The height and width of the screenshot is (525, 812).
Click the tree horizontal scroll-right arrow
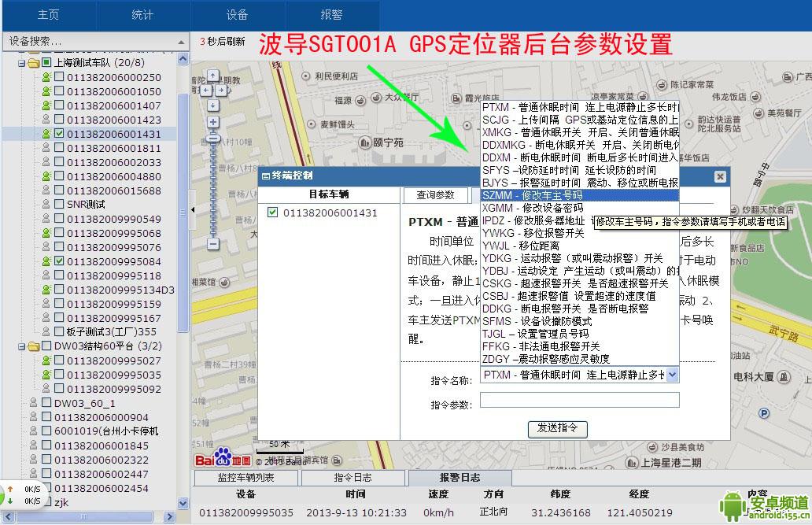pyautogui.click(x=169, y=516)
